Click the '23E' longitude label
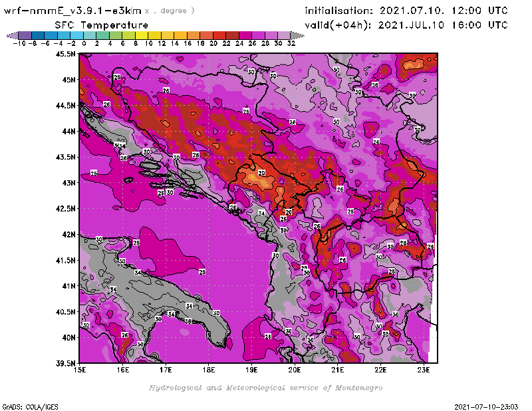The image size is (532, 411). [424, 370]
